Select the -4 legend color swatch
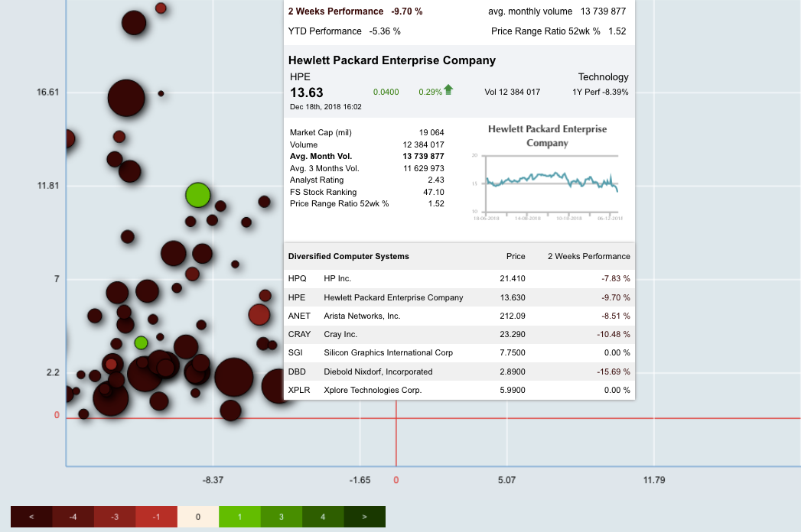This screenshot has width=801, height=532. point(73,517)
